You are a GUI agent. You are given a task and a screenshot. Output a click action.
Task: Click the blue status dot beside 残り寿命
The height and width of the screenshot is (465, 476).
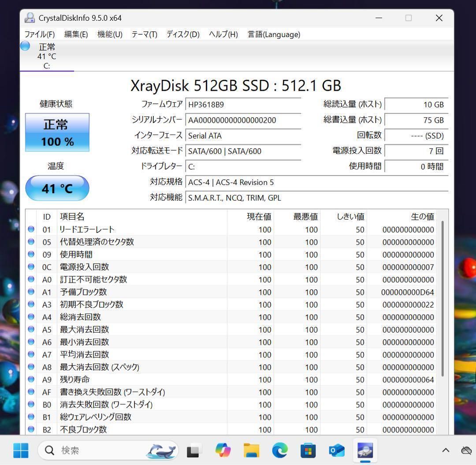pos(31,379)
